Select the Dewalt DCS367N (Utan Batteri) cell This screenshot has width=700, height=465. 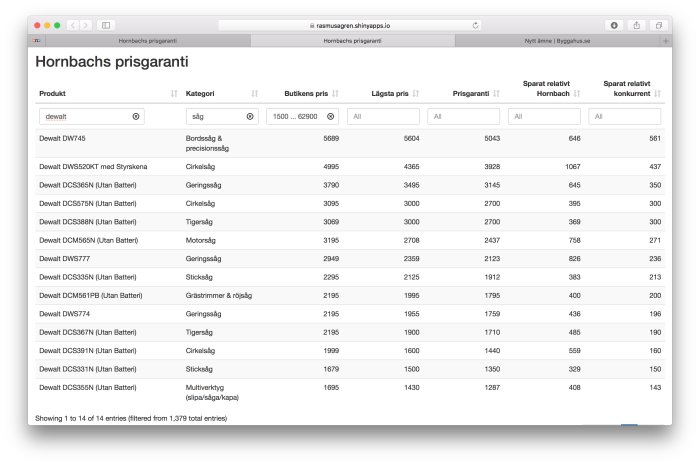108,332
